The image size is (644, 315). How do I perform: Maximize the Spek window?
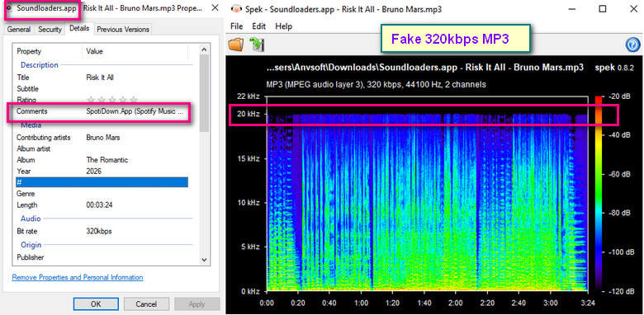(602, 9)
